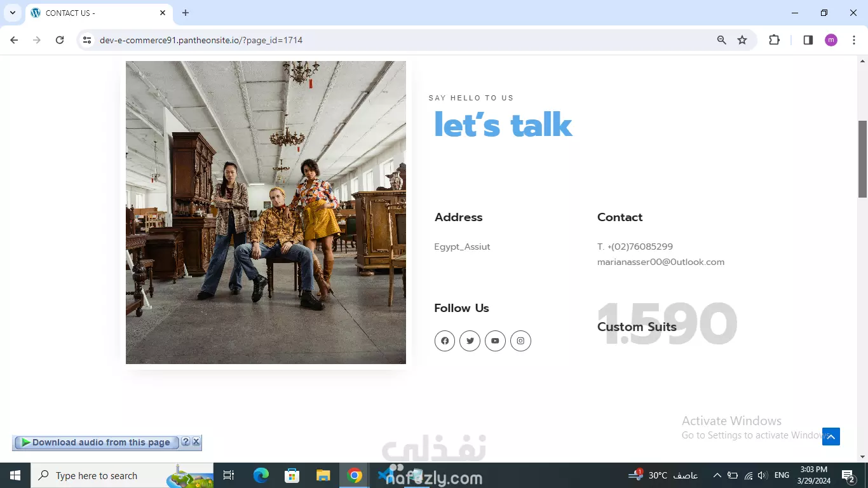868x488 pixels.
Task: Open the YouTube social icon
Action: click(495, 341)
